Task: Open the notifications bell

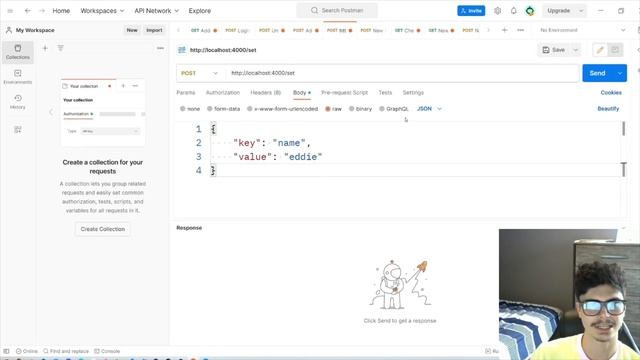Action: 513,11
